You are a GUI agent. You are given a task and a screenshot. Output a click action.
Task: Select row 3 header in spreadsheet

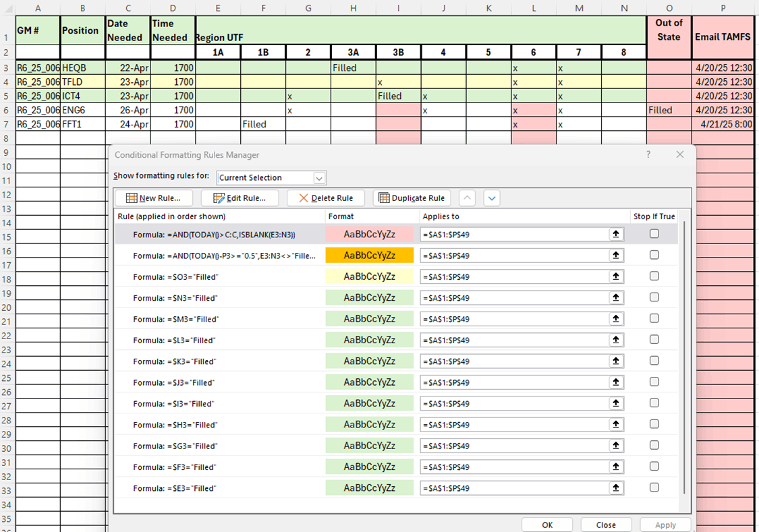[x=7, y=67]
